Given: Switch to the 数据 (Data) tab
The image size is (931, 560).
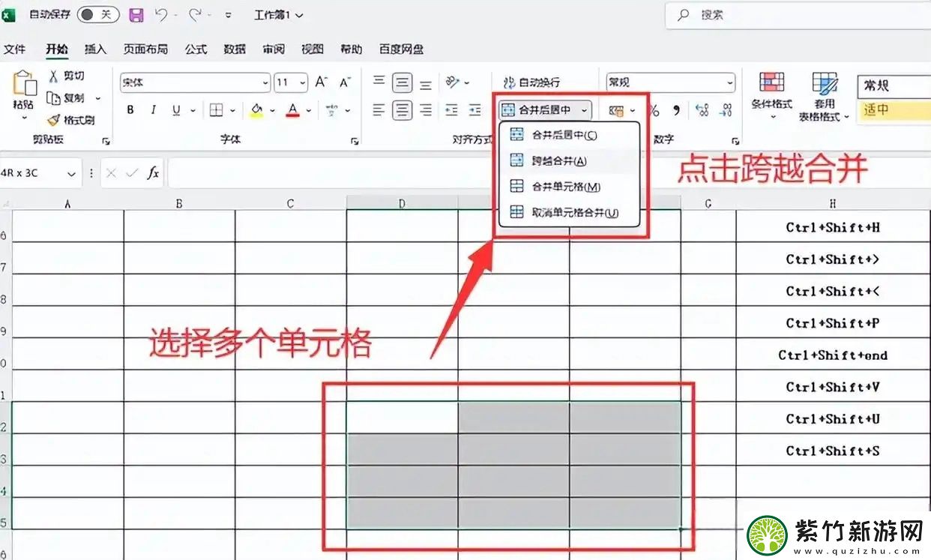Looking at the screenshot, I should [x=235, y=49].
